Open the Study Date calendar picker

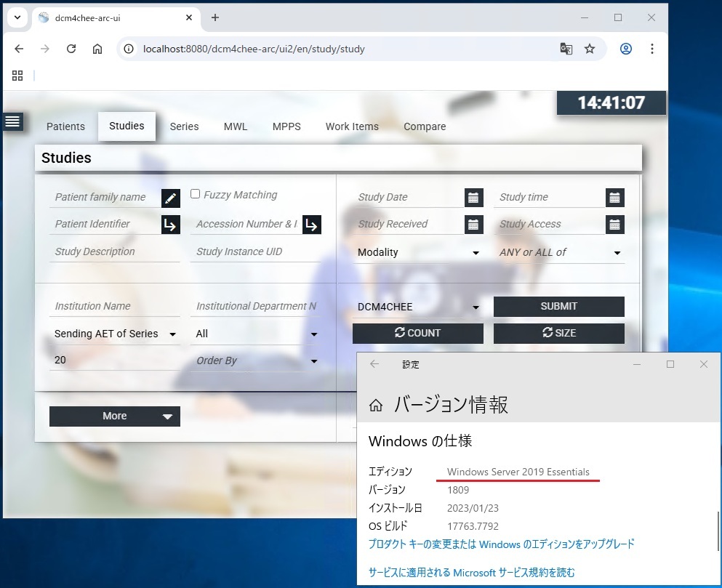click(473, 198)
